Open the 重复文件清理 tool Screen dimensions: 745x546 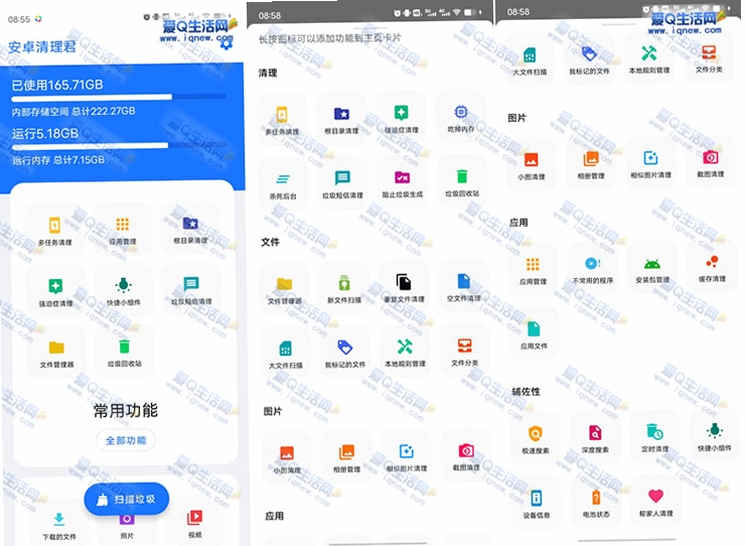[404, 287]
